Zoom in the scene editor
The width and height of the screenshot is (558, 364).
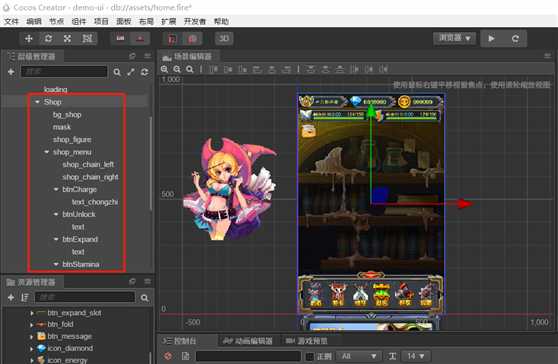[x=164, y=69]
